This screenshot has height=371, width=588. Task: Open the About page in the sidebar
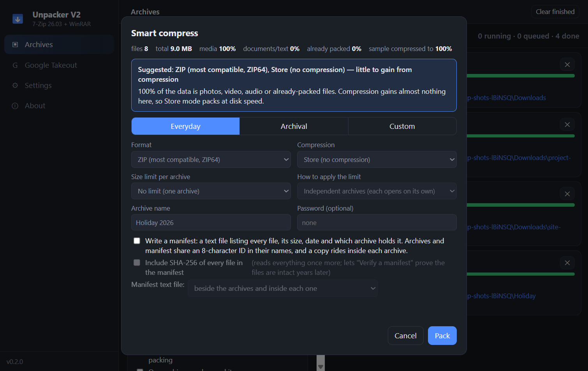59,105
